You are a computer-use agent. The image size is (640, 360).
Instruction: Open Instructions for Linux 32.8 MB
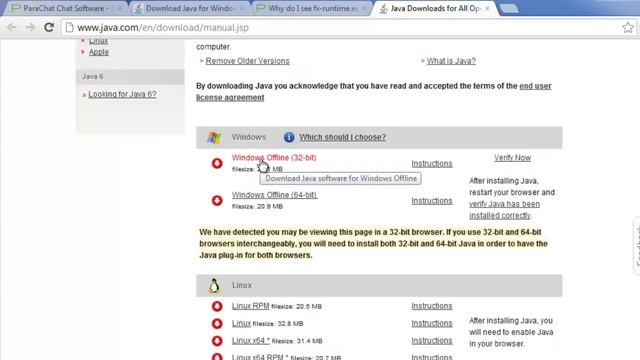(x=432, y=323)
